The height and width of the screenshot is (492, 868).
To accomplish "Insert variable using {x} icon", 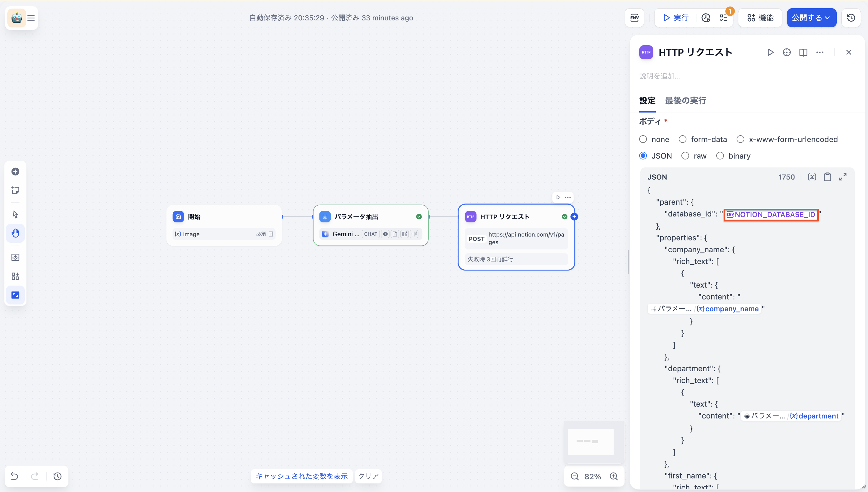I will pyautogui.click(x=812, y=177).
